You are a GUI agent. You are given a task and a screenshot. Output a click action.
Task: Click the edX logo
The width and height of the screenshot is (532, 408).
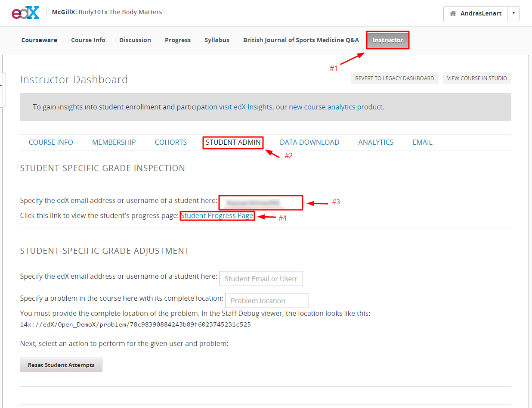25,13
